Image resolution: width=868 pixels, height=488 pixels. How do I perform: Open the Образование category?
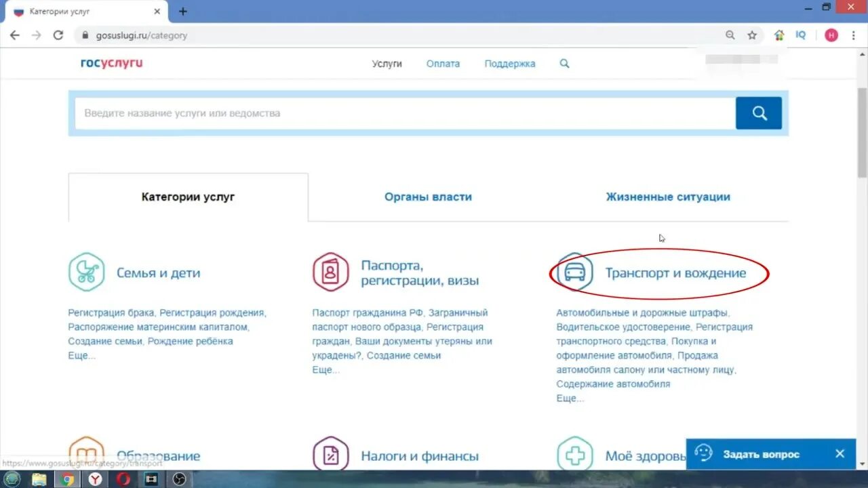159,456
